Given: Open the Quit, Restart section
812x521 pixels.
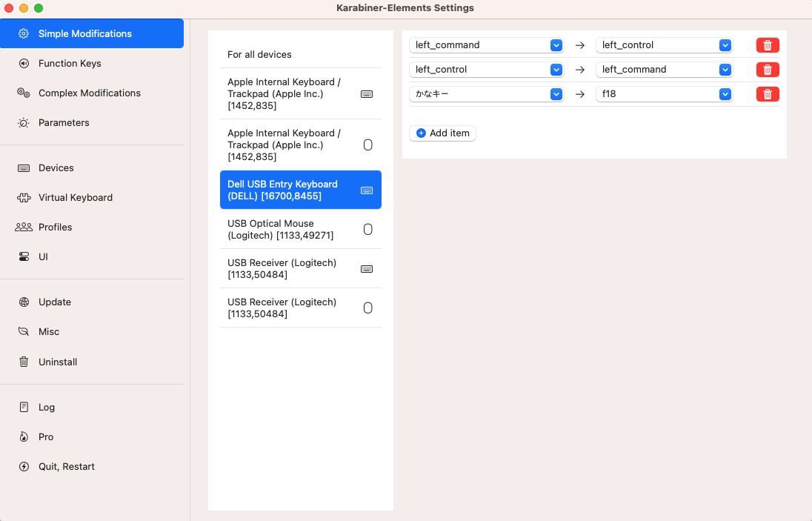Looking at the screenshot, I should 92,467.
